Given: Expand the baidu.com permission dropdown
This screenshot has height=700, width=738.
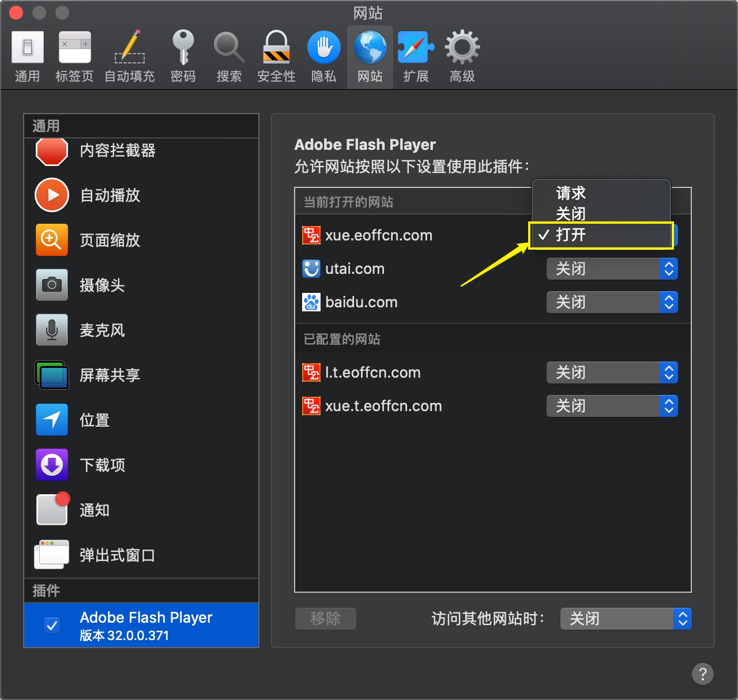Looking at the screenshot, I should [611, 302].
